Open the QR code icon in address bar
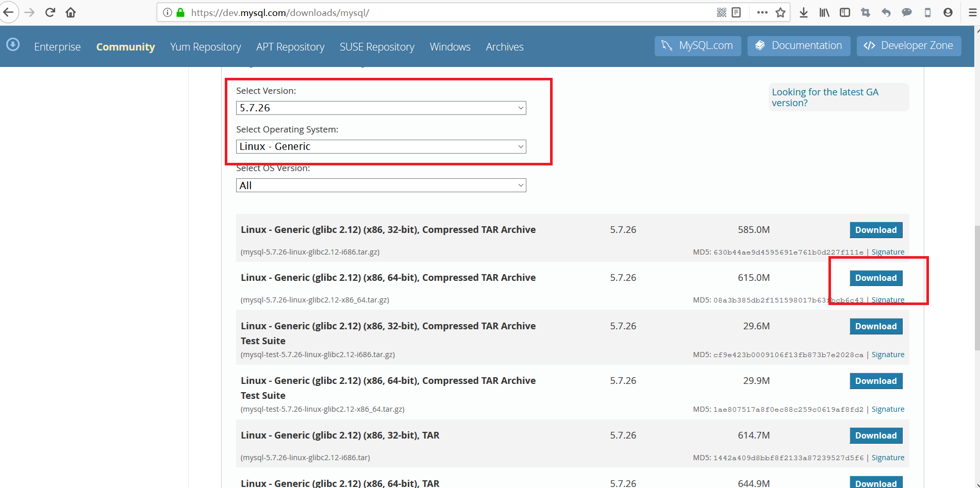 point(722,12)
